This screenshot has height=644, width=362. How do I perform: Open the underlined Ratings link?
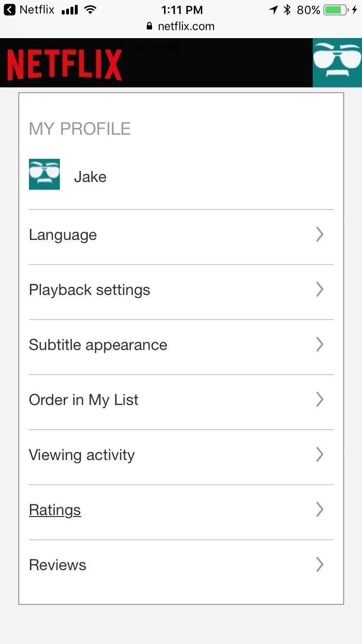point(55,510)
